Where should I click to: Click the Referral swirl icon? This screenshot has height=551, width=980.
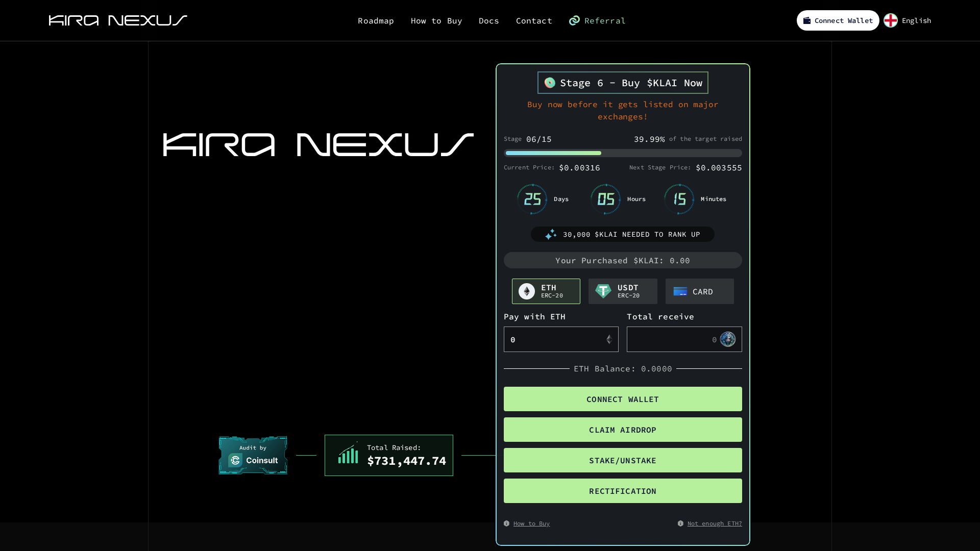(574, 20)
